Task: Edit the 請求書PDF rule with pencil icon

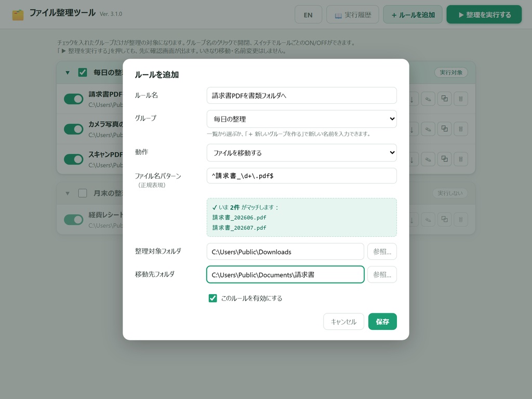Action: 428,99
